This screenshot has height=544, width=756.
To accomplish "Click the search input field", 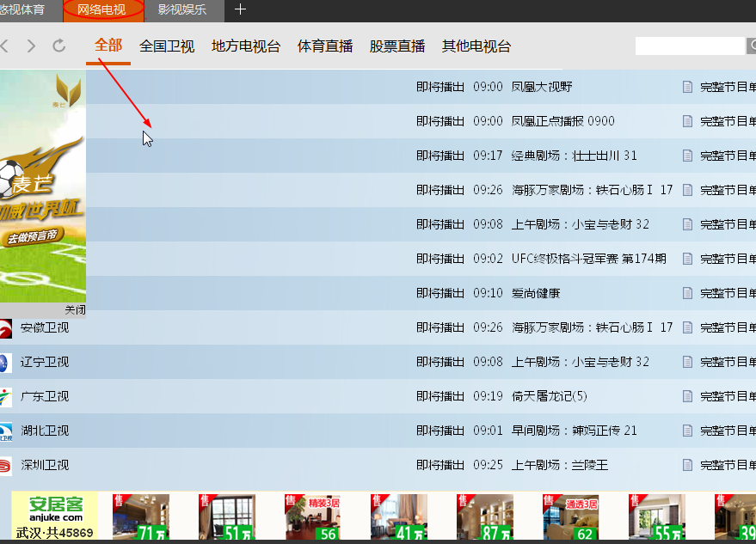I will pos(689,46).
